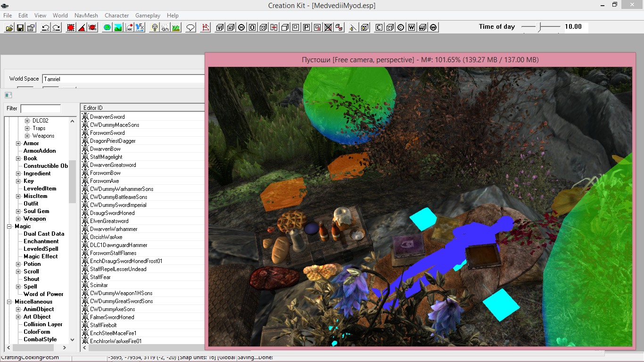This screenshot has height=362, width=644.
Task: Click the Redo arrow in the toolbar
Action: 56,28
